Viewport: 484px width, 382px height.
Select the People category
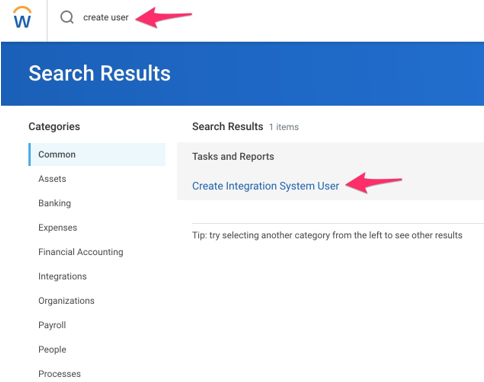(x=52, y=349)
